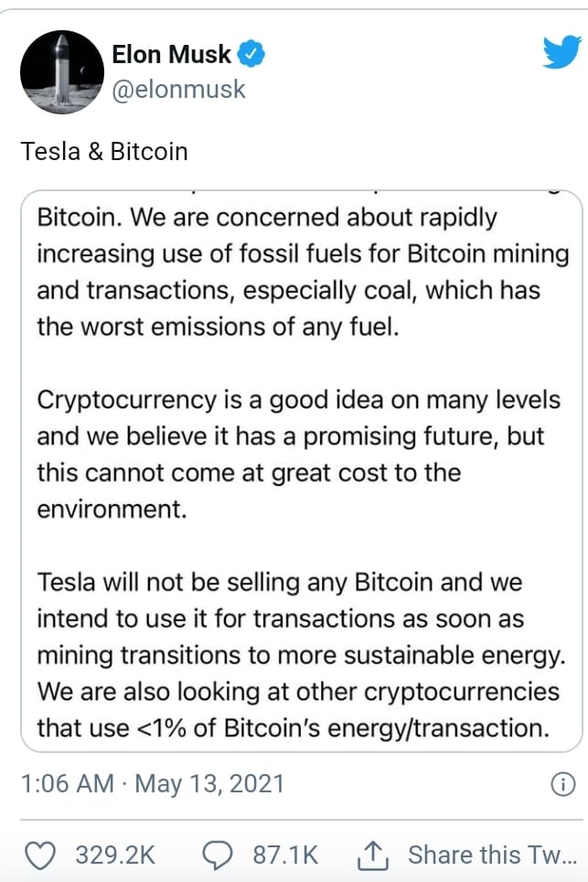Visit the @elonmusk handle link
This screenshot has height=882, width=588.
178,90
